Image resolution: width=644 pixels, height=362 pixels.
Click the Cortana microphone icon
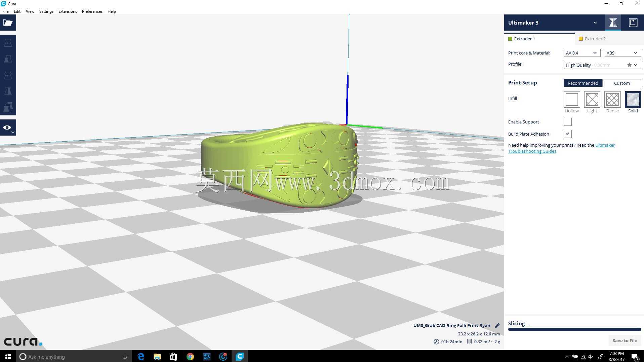coord(125,357)
